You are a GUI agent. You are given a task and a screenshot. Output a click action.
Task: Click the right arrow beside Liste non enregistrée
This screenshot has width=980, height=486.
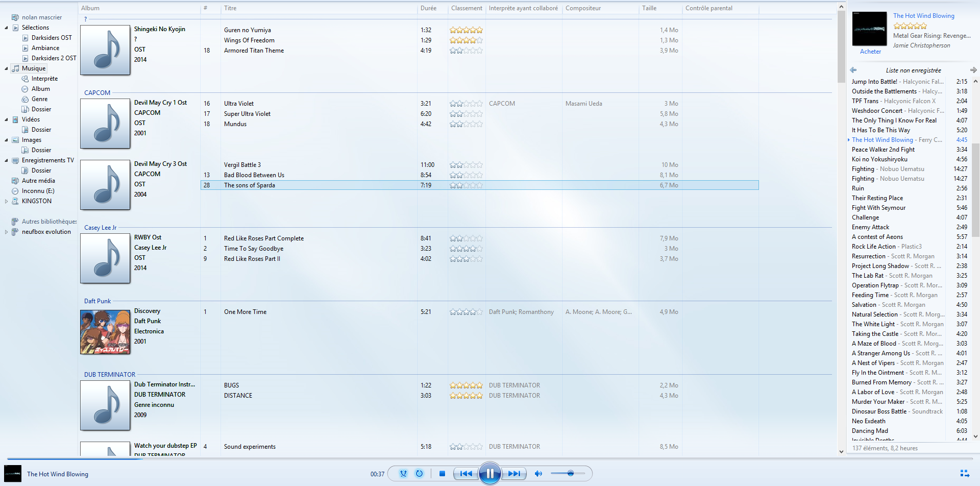click(973, 70)
